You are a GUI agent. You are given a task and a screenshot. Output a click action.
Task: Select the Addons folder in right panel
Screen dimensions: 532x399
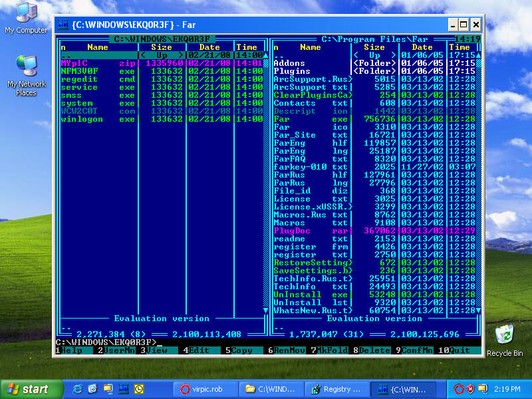coord(374,63)
